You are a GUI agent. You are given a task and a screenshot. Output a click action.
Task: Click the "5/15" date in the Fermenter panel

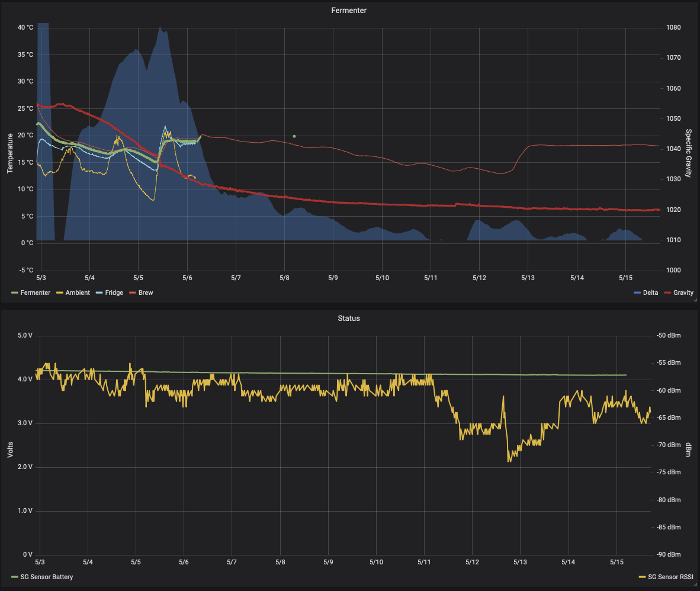tap(625, 278)
